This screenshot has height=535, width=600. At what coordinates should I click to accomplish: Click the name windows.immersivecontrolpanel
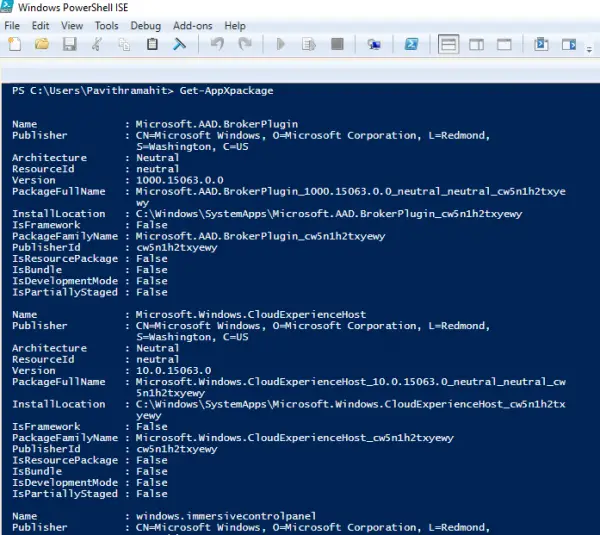(x=226, y=516)
